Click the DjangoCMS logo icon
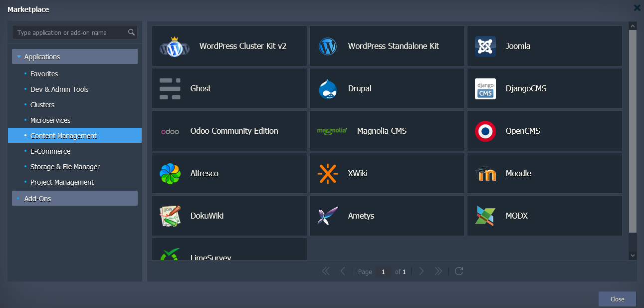Screen dimensions: 644x308 click(485, 89)
